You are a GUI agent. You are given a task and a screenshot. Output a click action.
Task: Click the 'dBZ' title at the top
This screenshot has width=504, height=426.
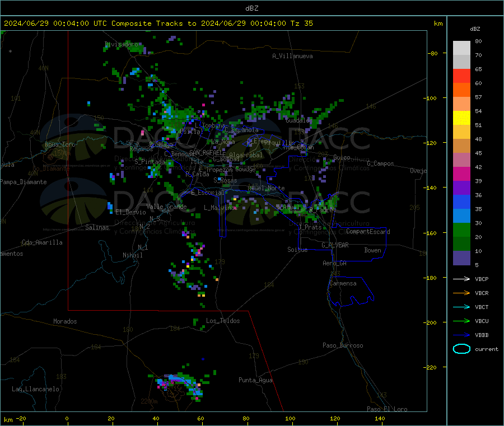[251, 8]
